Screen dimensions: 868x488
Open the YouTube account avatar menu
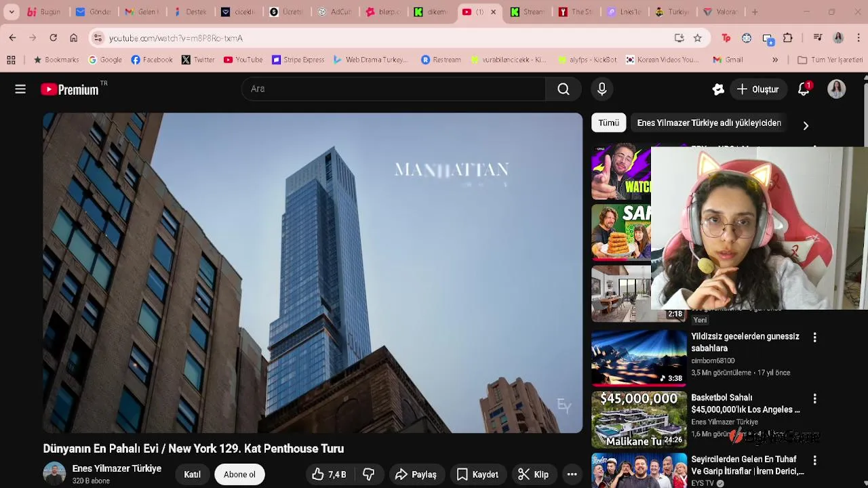pyautogui.click(x=836, y=89)
